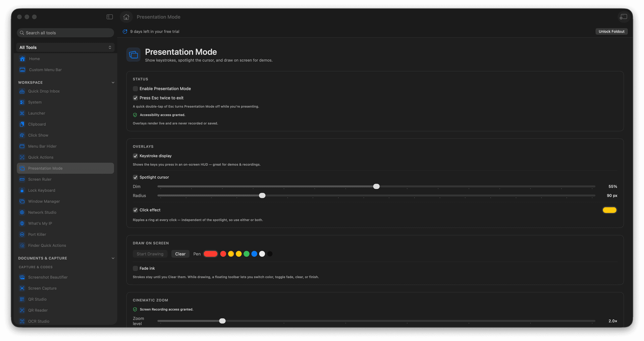Click the Launcher command icon
644x341 pixels.
tap(22, 113)
